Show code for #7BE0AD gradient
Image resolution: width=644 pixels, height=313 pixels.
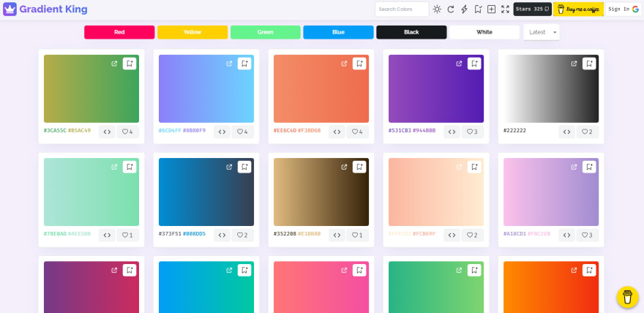[x=107, y=235]
